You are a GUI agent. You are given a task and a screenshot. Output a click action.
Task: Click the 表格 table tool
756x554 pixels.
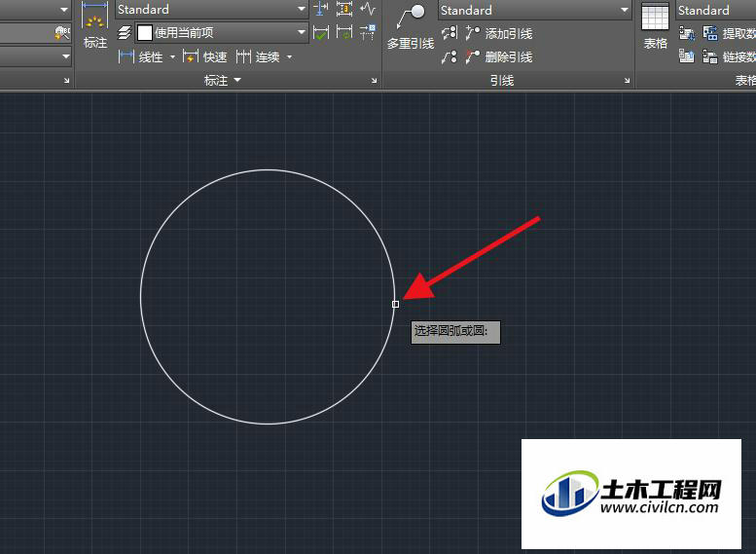coord(655,25)
